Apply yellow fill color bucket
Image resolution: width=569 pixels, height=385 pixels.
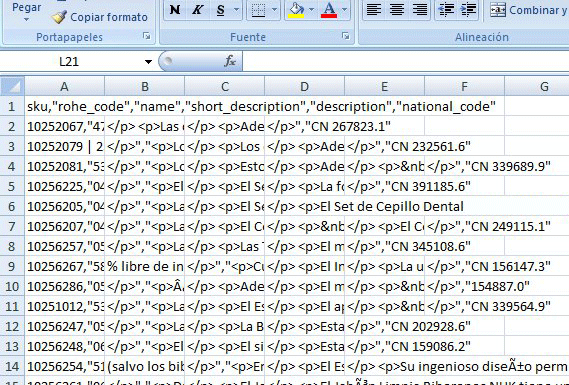(296, 10)
